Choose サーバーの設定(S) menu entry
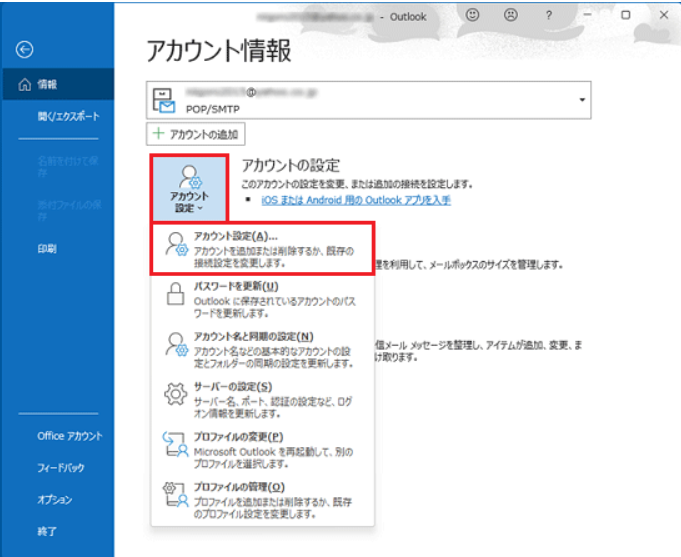Image resolution: width=681 pixels, height=557 pixels. [x=262, y=400]
